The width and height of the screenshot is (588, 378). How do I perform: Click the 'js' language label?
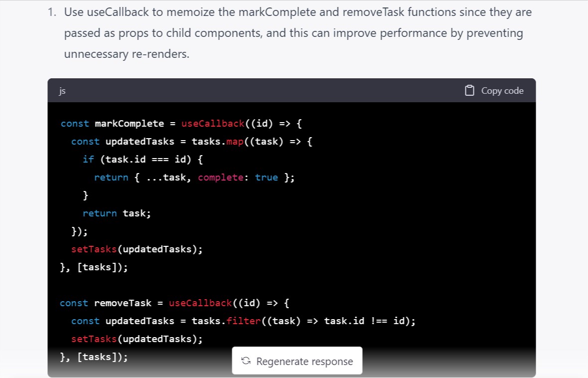(x=62, y=91)
